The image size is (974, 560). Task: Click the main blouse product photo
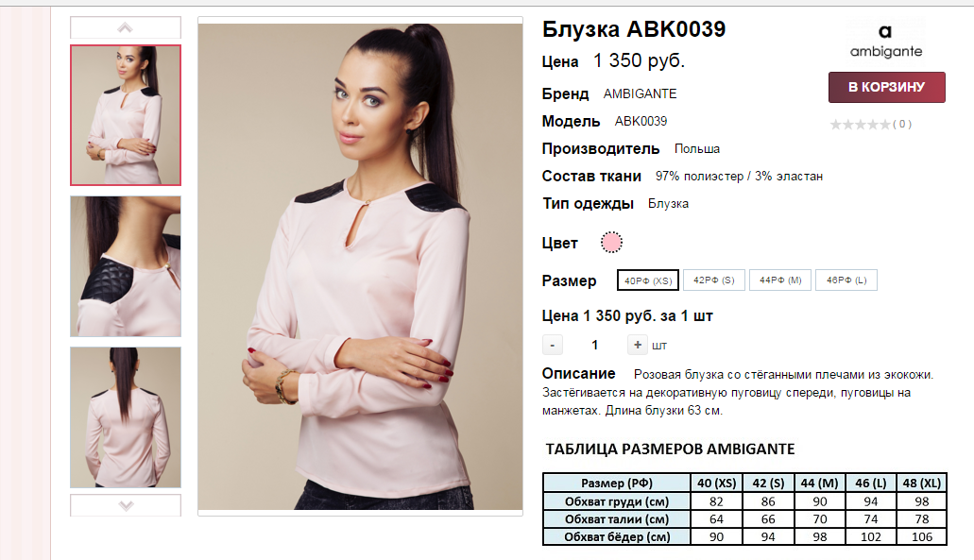click(x=360, y=266)
